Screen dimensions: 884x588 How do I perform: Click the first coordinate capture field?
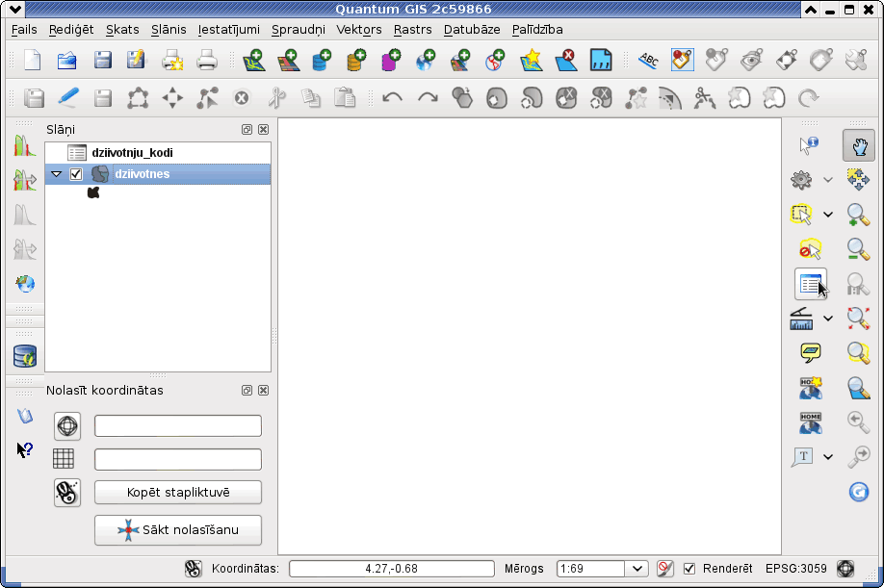178,425
